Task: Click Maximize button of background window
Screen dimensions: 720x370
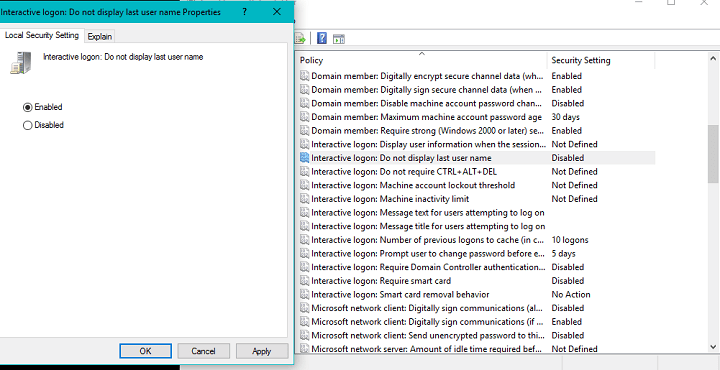Action: (x=671, y=3)
